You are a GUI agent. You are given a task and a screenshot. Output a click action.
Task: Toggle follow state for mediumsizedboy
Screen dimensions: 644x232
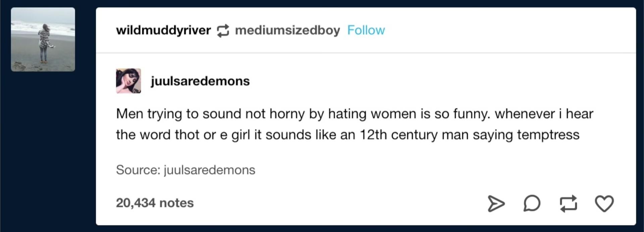(x=366, y=30)
